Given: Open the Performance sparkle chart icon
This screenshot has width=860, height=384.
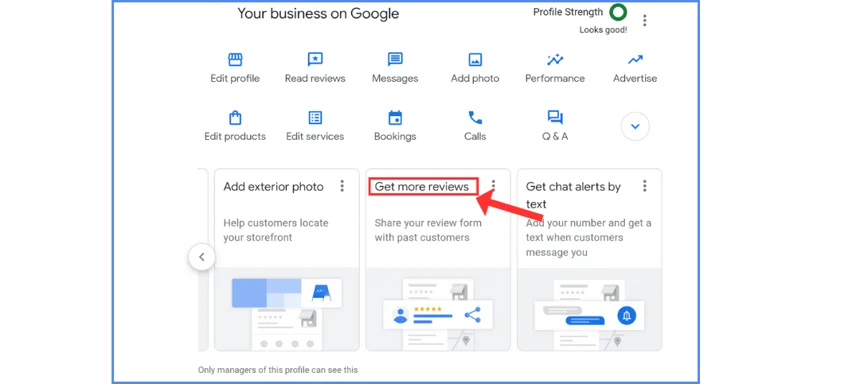Looking at the screenshot, I should point(555,59).
